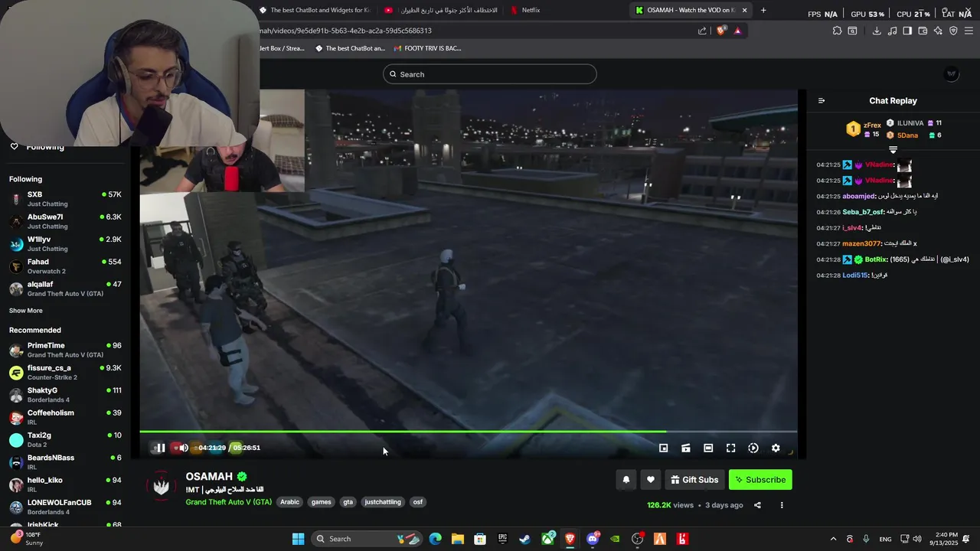
Task: Click the Kick search field
Action: [x=490, y=74]
